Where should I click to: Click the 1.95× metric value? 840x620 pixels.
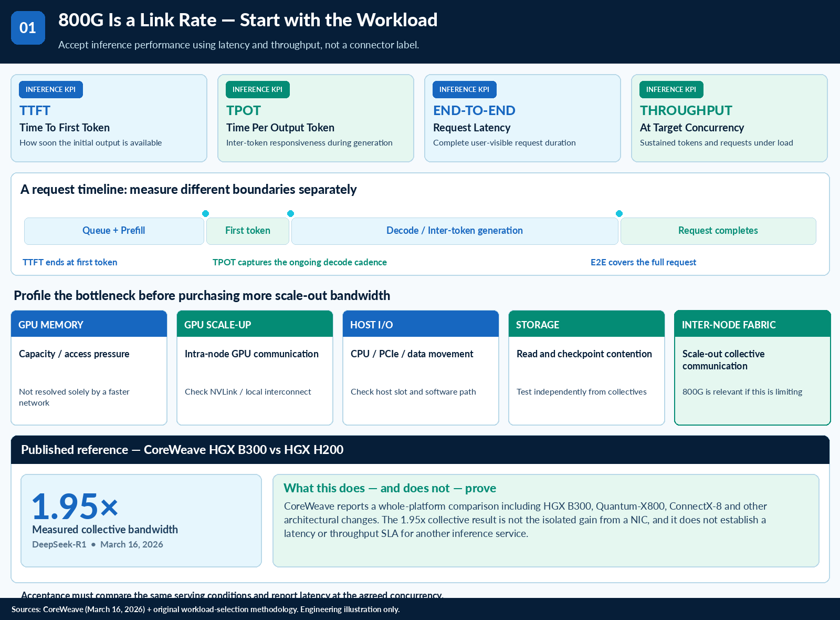pos(75,507)
